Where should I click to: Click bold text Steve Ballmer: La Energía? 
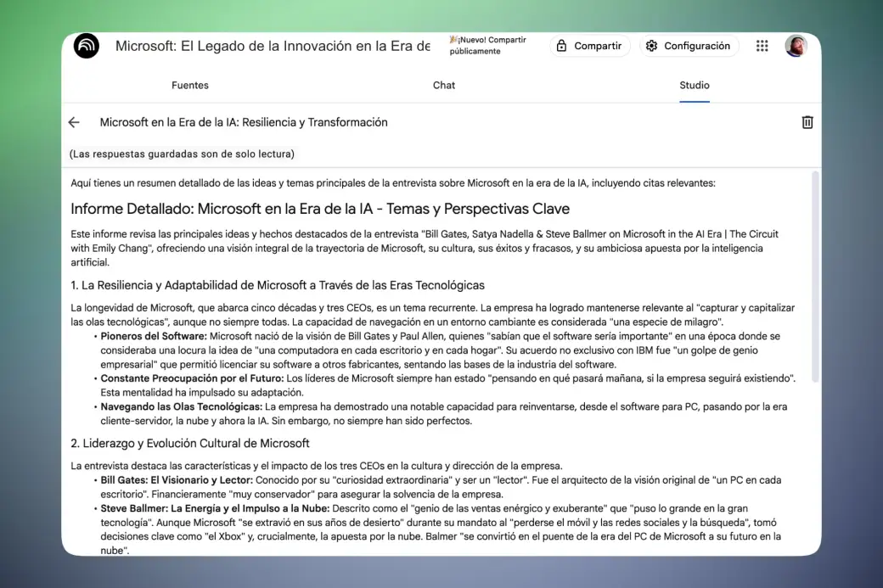215,508
